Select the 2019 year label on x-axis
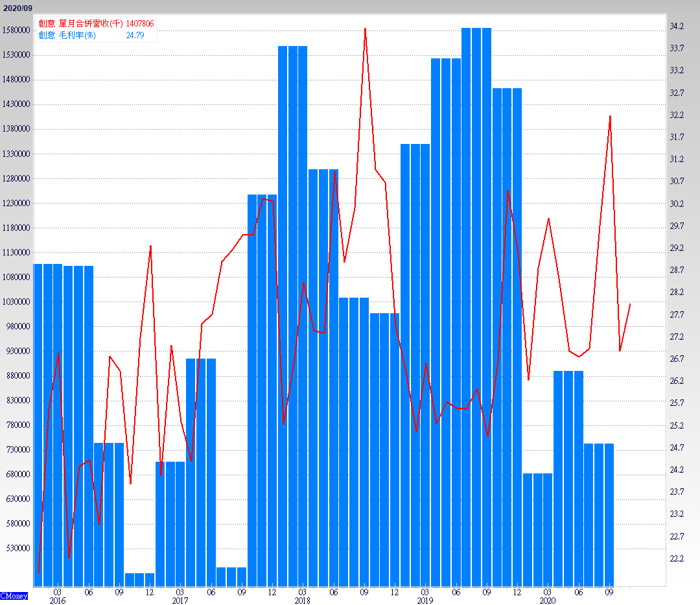 (425, 601)
